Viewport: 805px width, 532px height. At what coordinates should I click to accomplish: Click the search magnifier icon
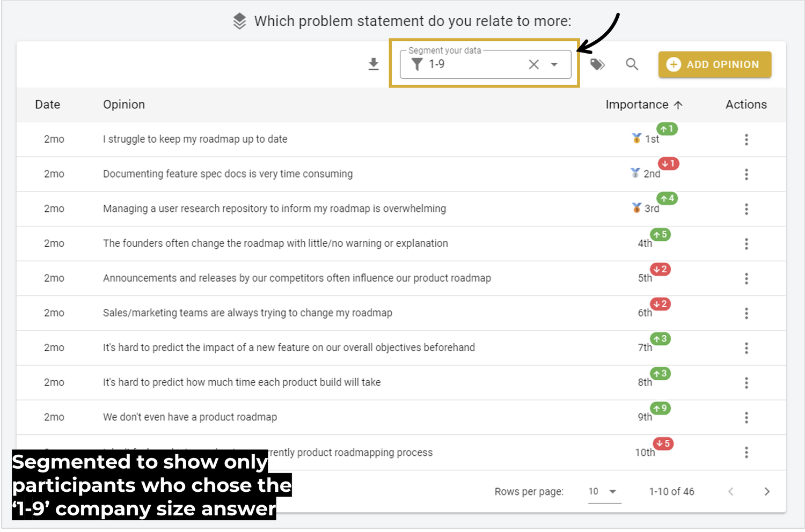point(632,64)
